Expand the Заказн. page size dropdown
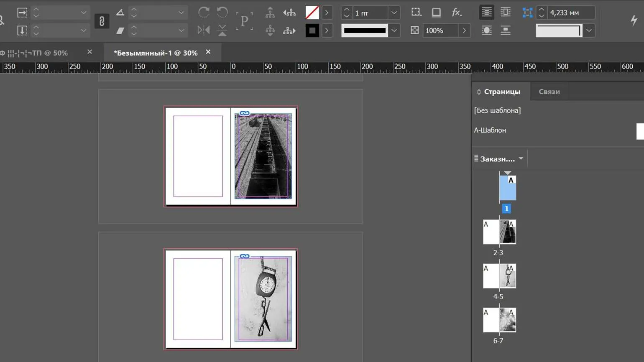 pos(521,159)
